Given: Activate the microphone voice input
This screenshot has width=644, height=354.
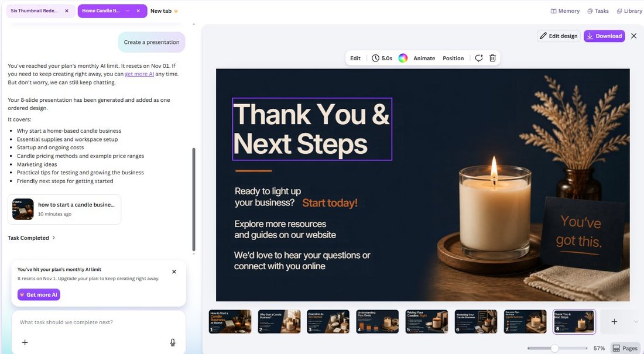Looking at the screenshot, I should [x=173, y=342].
